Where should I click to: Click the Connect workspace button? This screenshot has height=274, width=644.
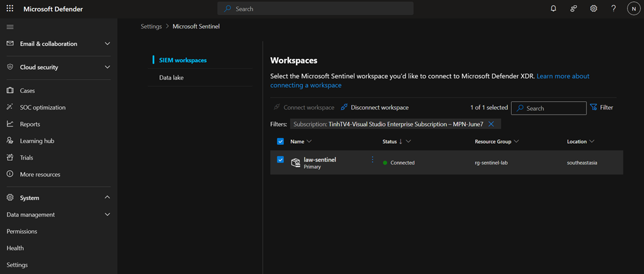(x=304, y=107)
